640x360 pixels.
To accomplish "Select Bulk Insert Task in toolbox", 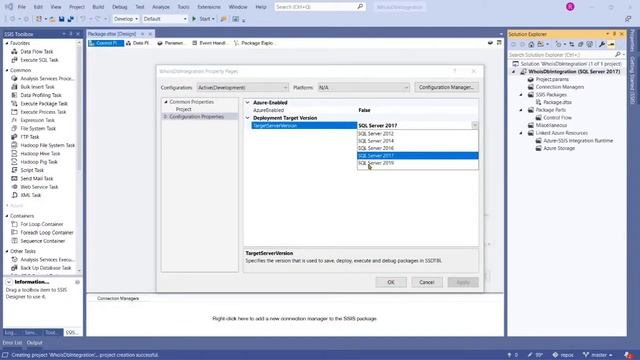I will click(37, 87).
